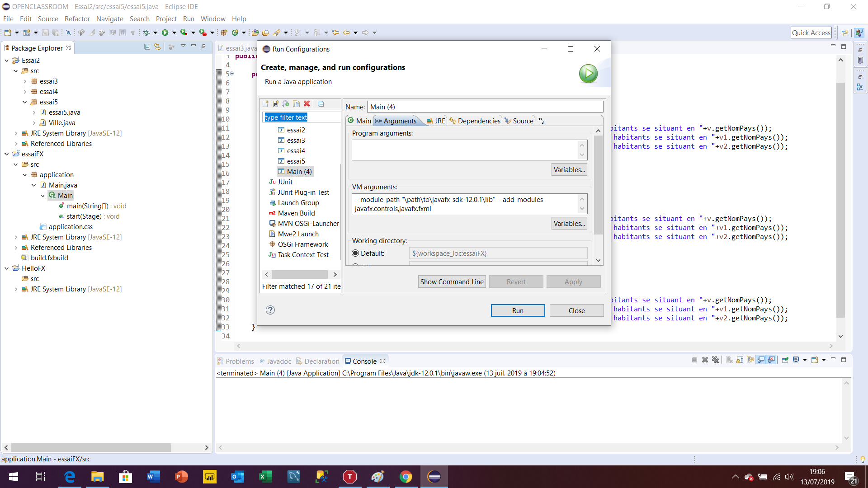Viewport: 868px width, 488px height.
Task: Open Microsoft Edge from taskbar
Action: point(70,477)
